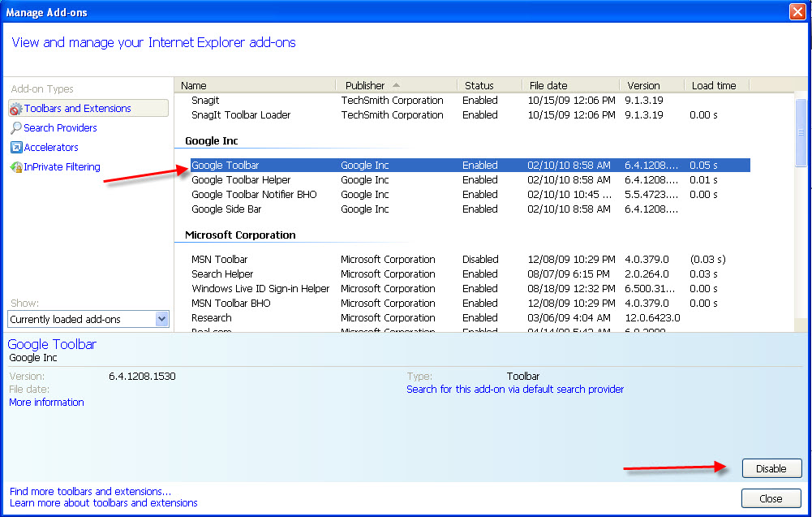Select Search Providers add-on type
The image size is (812, 517).
point(60,128)
